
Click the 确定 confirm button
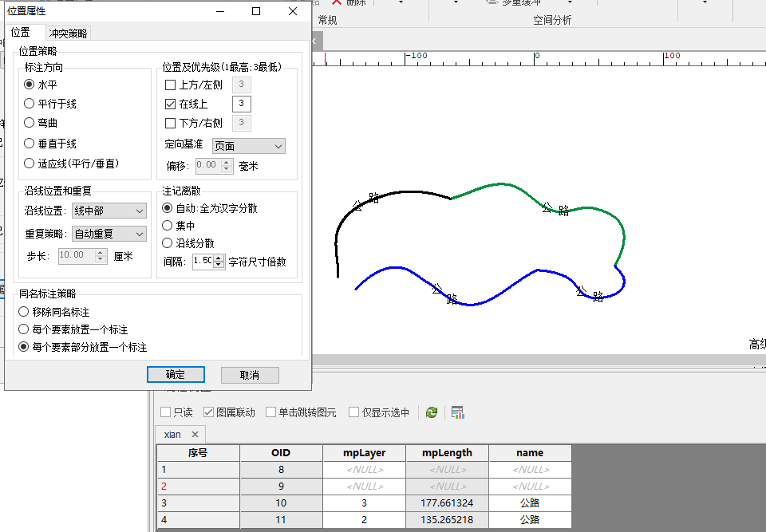tap(176, 375)
